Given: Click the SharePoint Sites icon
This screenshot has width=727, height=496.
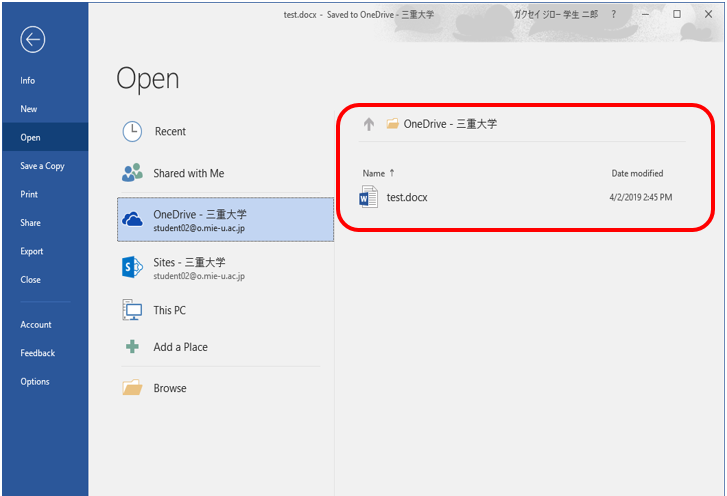Looking at the screenshot, I should (132, 267).
